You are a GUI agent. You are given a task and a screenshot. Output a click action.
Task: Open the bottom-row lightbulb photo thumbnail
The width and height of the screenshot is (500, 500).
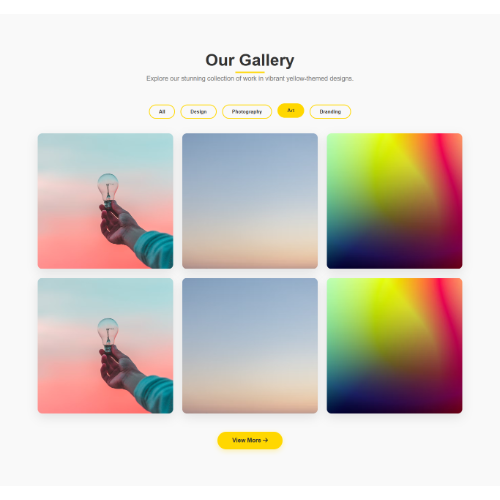pyautogui.click(x=105, y=346)
